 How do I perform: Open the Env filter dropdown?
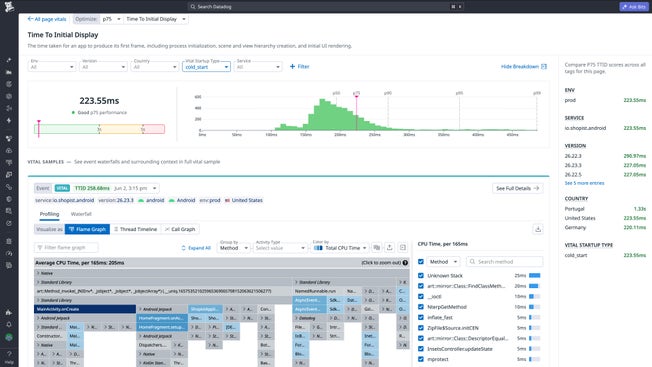(x=52, y=67)
